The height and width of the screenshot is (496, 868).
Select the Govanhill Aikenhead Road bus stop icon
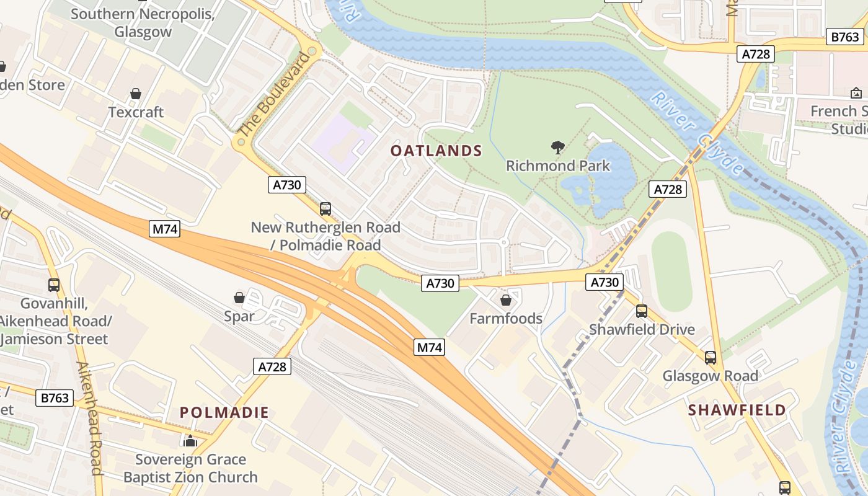pyautogui.click(x=54, y=285)
